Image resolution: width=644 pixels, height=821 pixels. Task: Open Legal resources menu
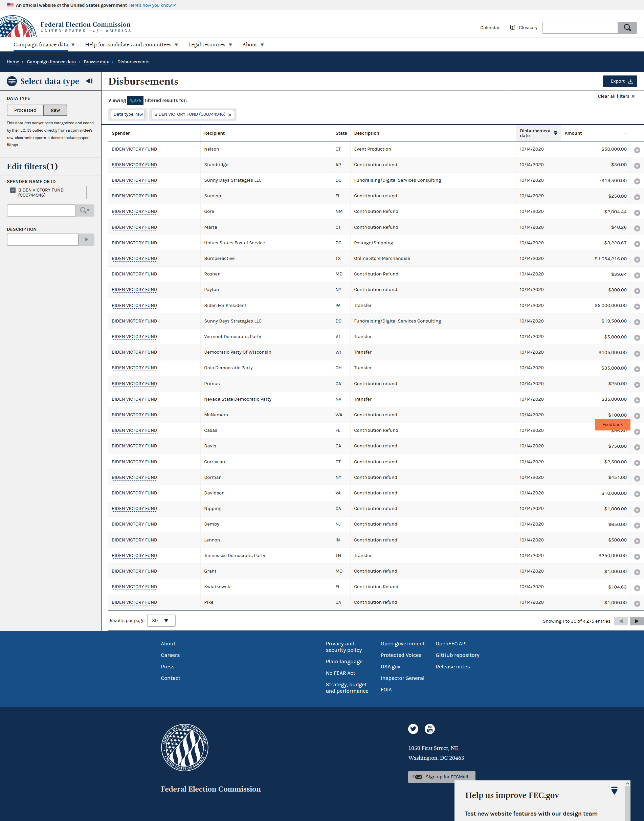[x=210, y=44]
